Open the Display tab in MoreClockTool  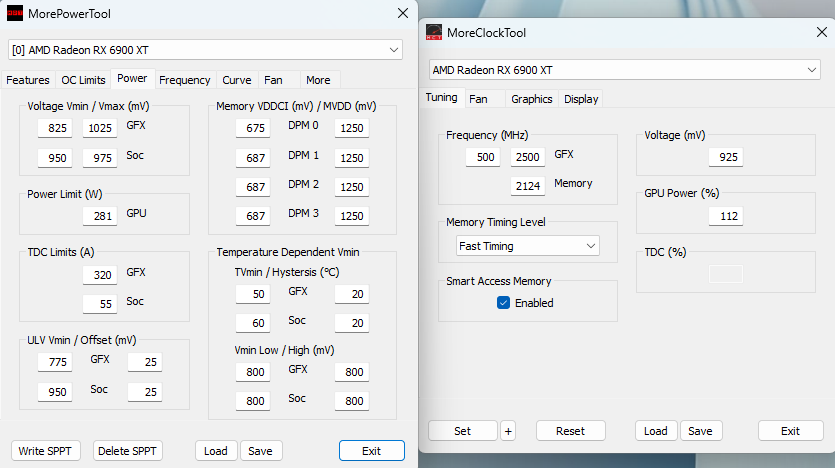581,99
